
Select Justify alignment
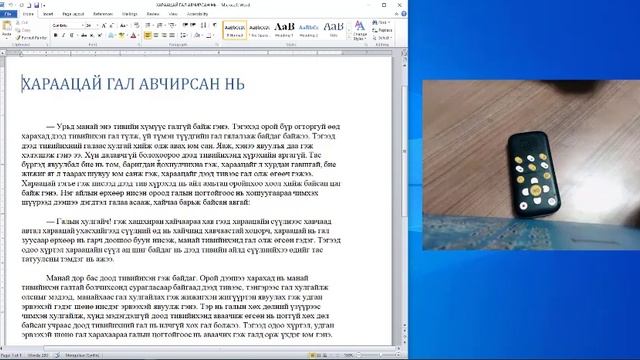172,36
